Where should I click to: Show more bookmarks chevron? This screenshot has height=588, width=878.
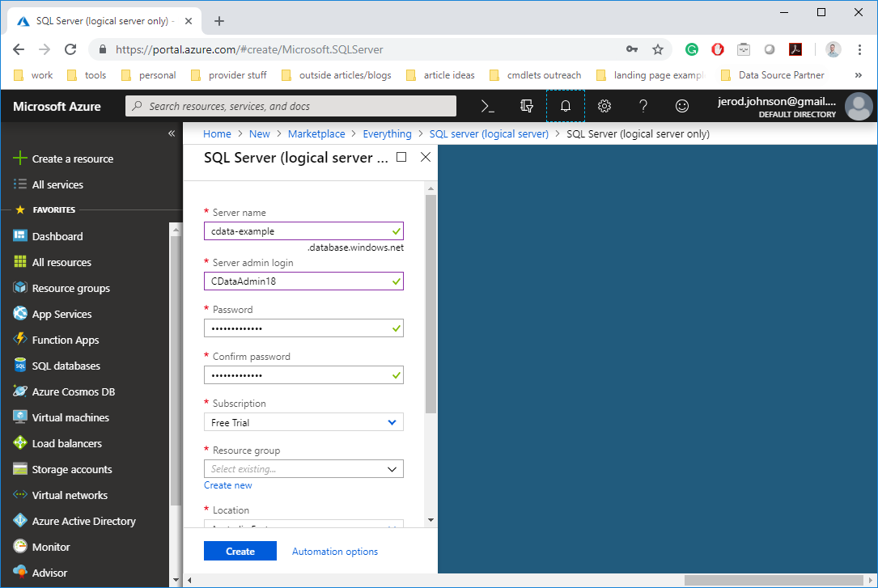[x=859, y=75]
